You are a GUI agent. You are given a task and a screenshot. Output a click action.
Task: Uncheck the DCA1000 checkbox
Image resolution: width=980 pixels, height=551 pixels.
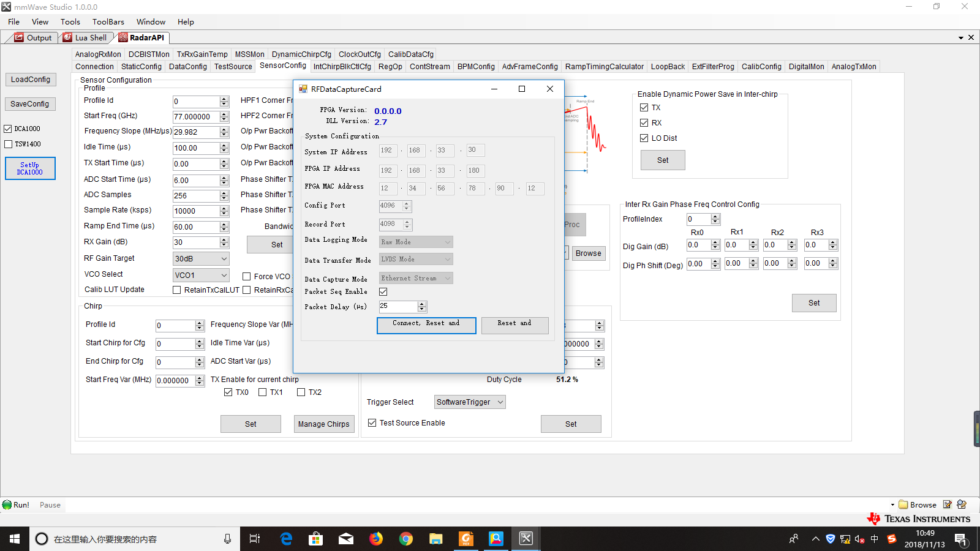click(x=8, y=129)
